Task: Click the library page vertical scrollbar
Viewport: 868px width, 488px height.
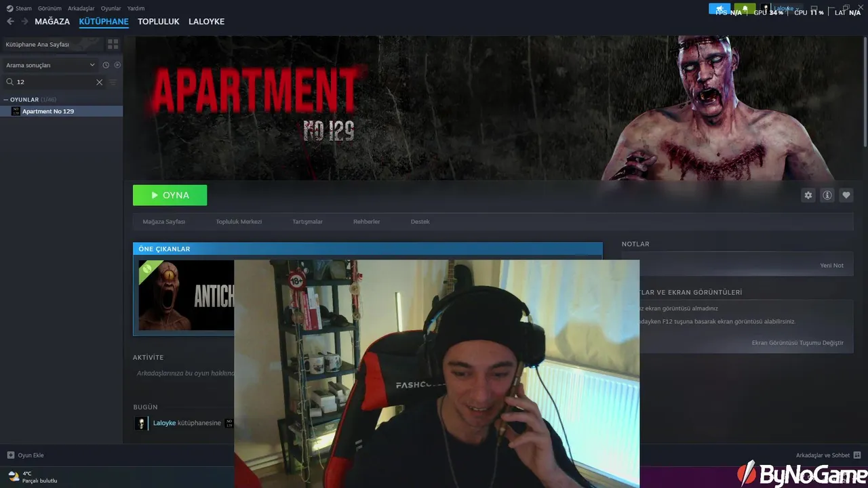Action: pyautogui.click(x=865, y=91)
